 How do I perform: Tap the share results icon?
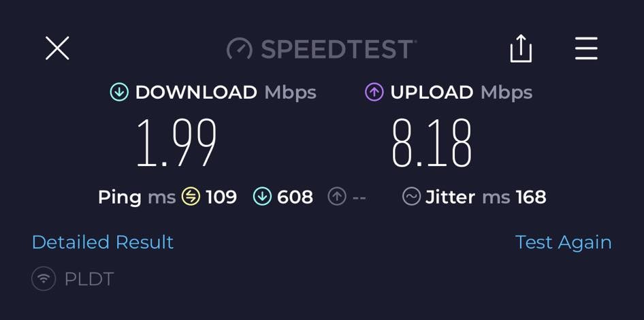(521, 48)
